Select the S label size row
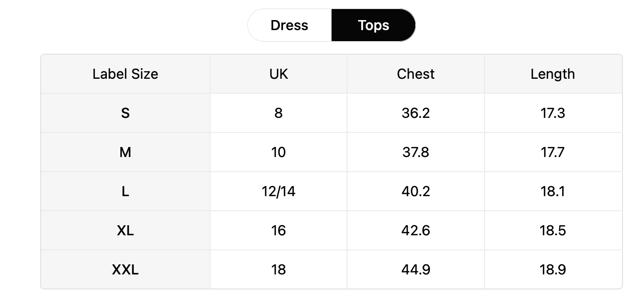 331,113
